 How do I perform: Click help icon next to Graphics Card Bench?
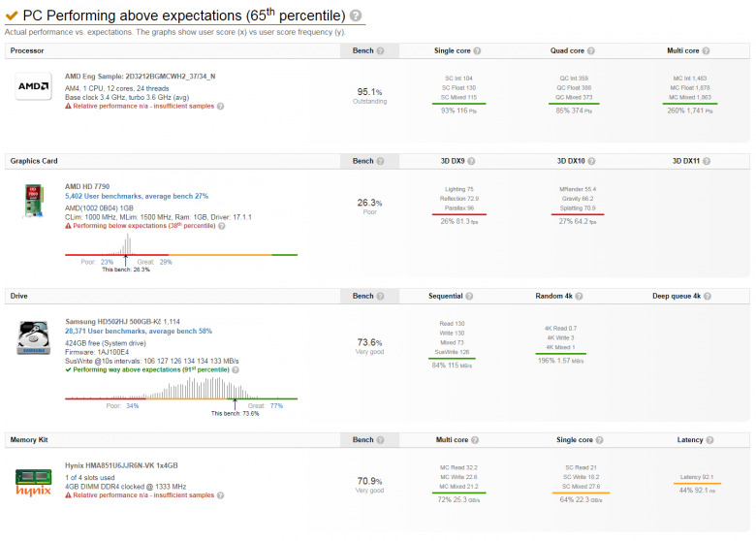coord(380,161)
